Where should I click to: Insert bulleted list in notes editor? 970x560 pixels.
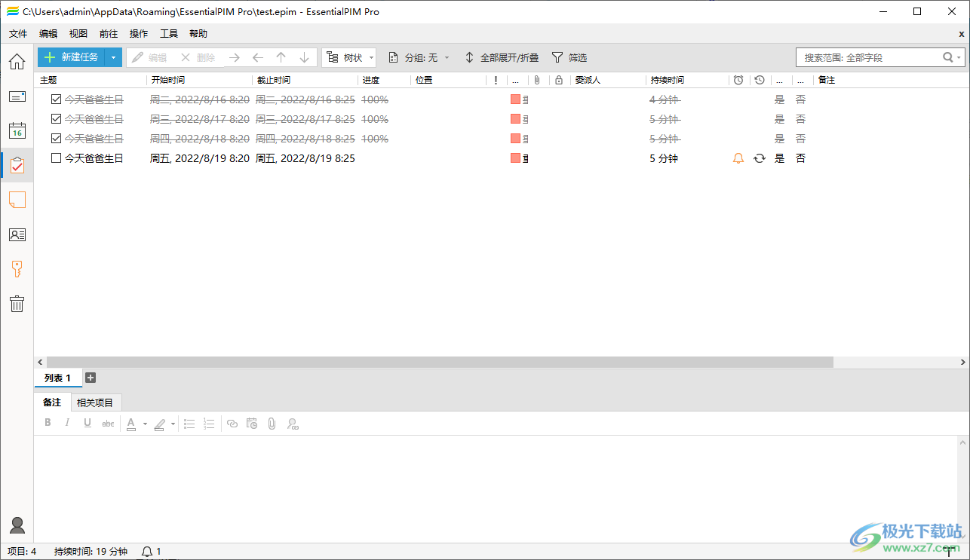189,424
